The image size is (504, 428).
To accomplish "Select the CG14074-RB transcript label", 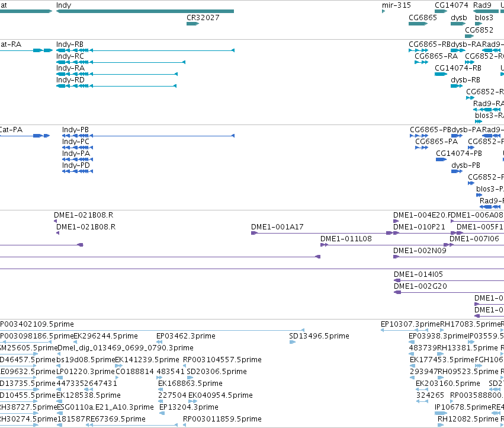I will pos(458,68).
